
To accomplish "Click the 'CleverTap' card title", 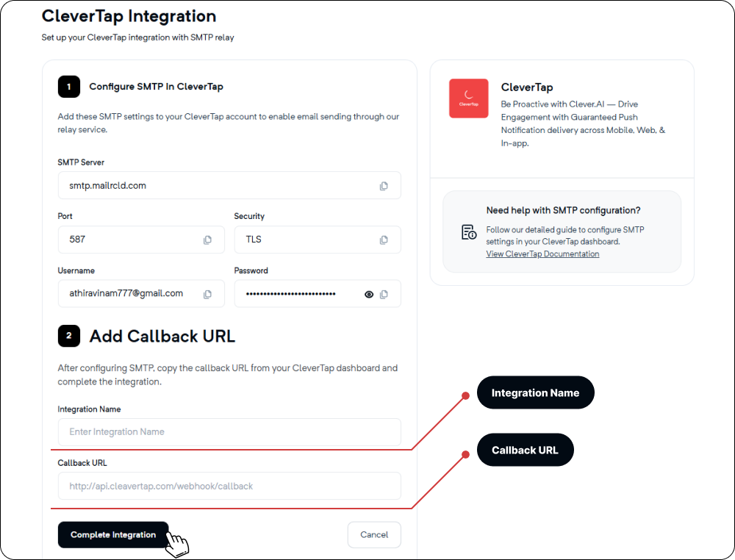I will (x=527, y=87).
